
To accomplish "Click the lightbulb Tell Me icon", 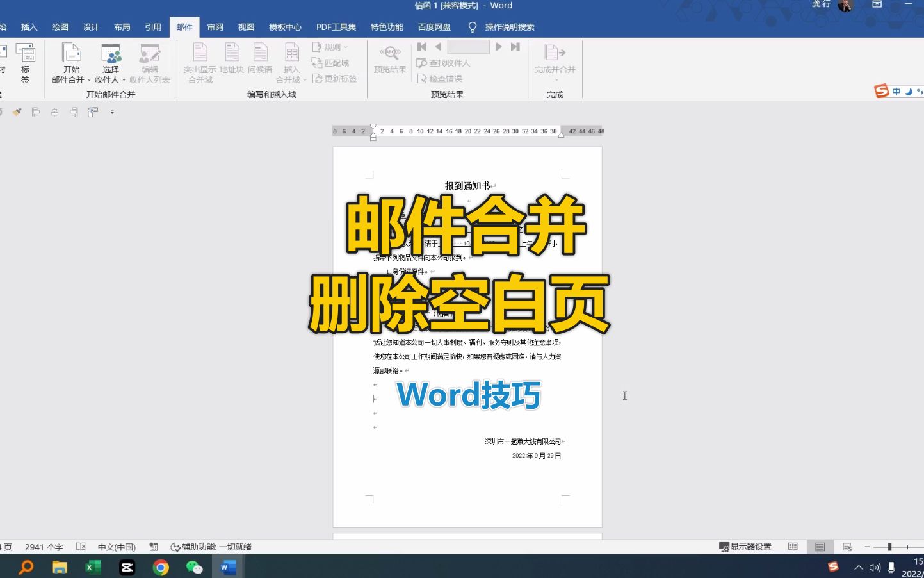I will (473, 27).
